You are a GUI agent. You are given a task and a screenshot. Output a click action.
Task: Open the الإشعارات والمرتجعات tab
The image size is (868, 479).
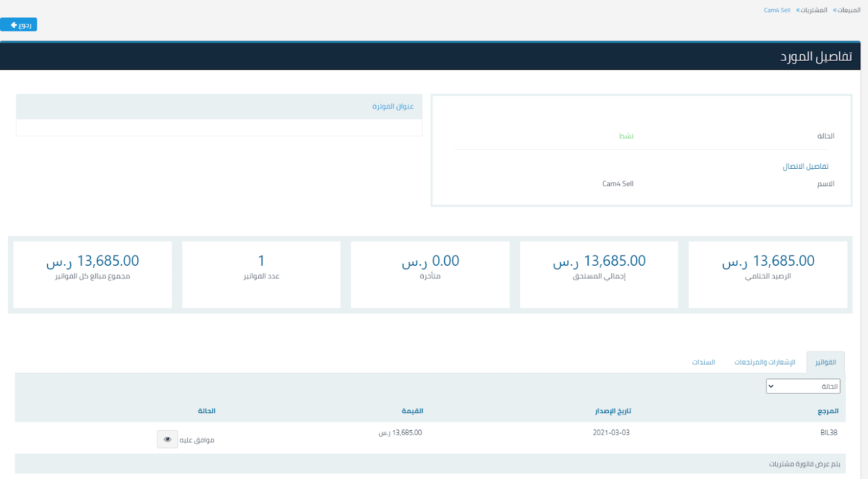764,362
